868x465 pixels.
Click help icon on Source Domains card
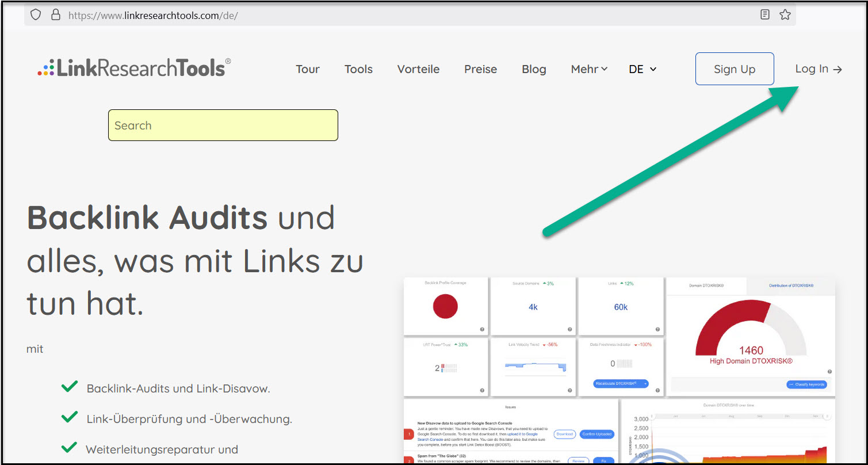click(569, 330)
